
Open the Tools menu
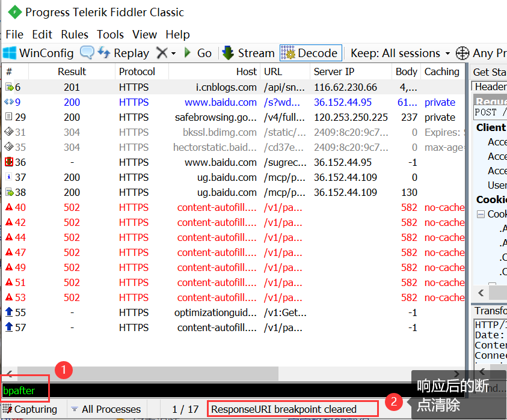tap(110, 34)
